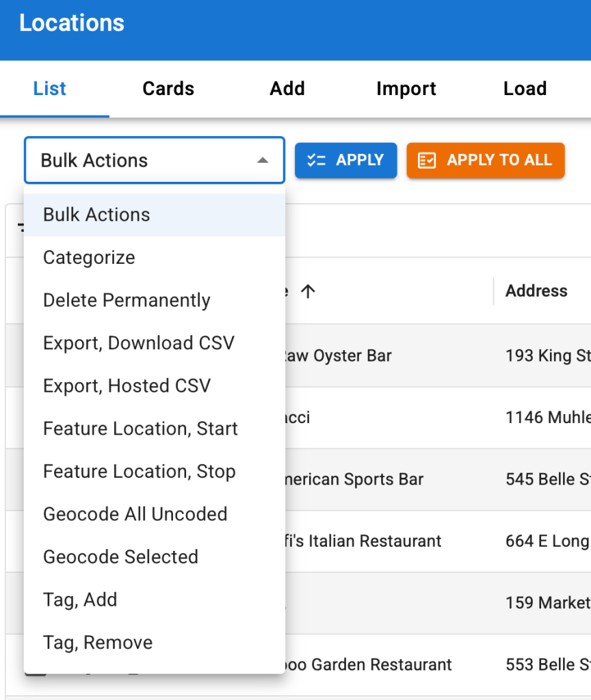This screenshot has width=591, height=700.
Task: Choose Export, Download CSV option
Action: pyautogui.click(x=155, y=343)
